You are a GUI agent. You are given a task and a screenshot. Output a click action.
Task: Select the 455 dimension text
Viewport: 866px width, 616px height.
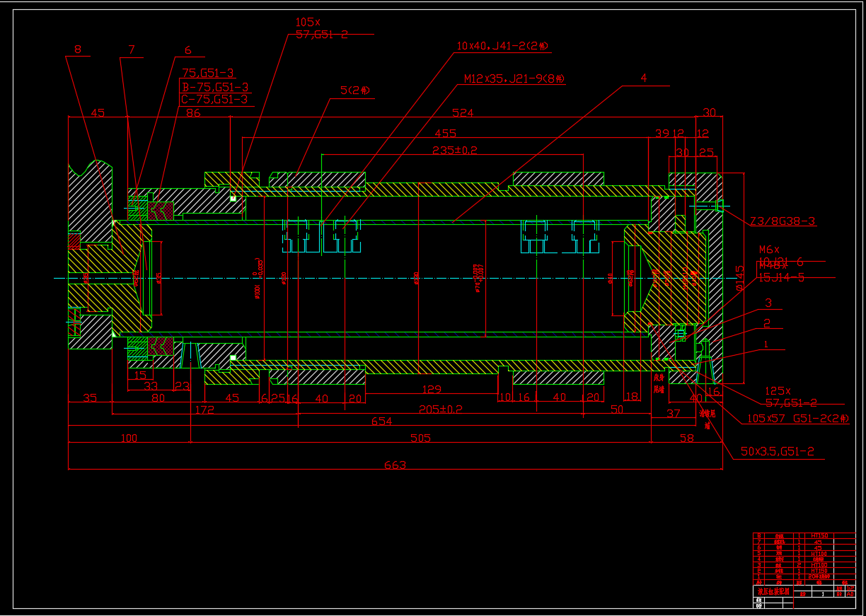tap(445, 133)
